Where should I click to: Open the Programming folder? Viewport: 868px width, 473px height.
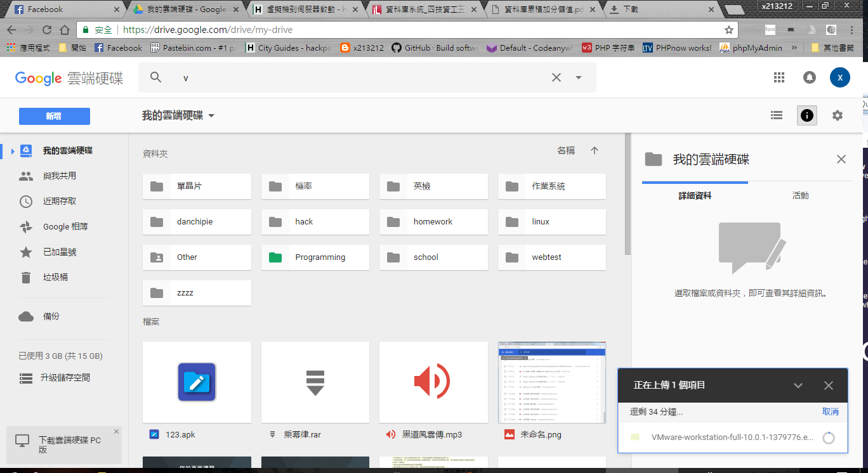click(x=315, y=257)
